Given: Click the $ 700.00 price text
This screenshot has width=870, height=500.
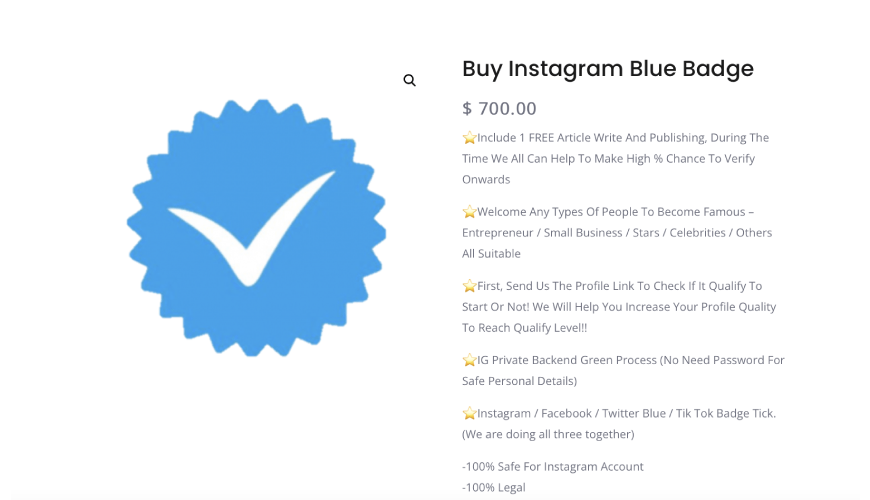Looking at the screenshot, I should coord(499,108).
